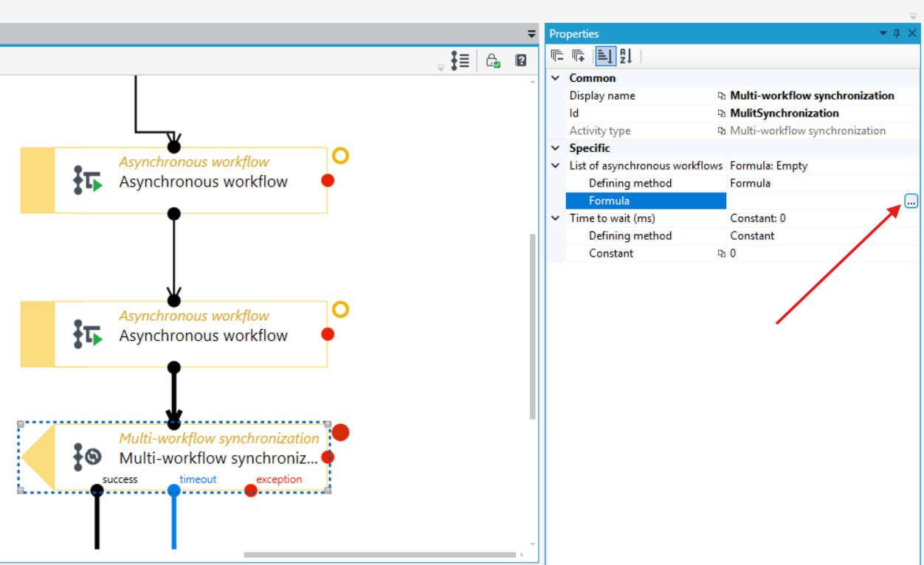Click the exception output port
924x565 pixels.
251,491
